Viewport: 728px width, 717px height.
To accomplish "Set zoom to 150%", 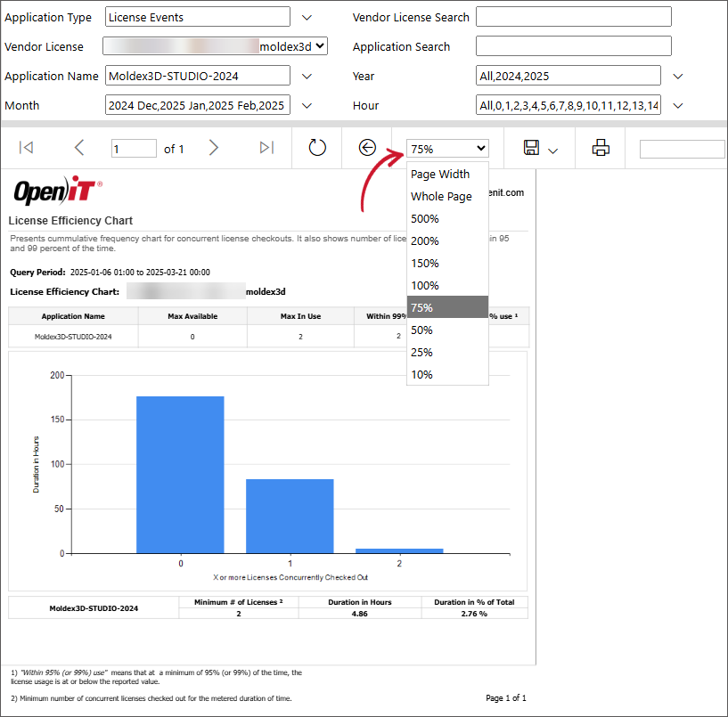I will pyautogui.click(x=425, y=264).
